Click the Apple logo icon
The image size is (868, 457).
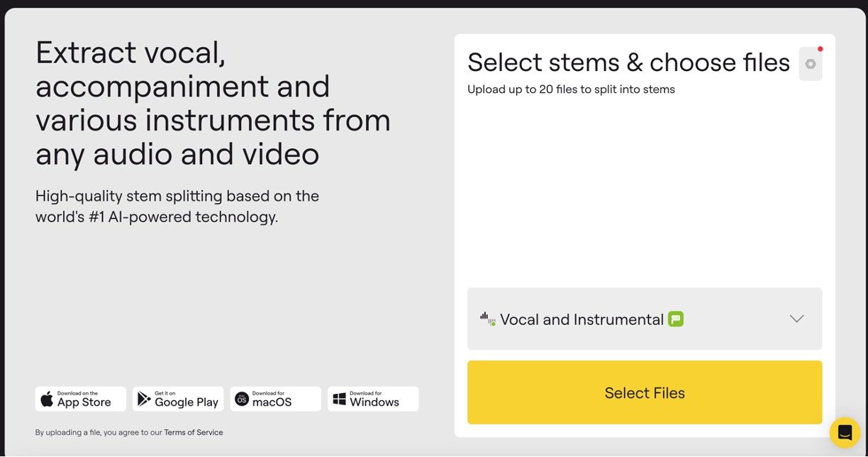(47, 399)
